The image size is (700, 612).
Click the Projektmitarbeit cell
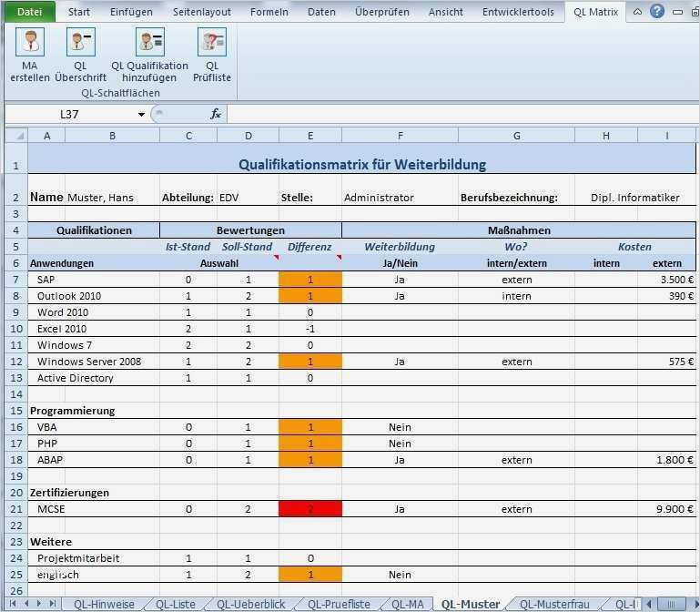(x=94, y=558)
